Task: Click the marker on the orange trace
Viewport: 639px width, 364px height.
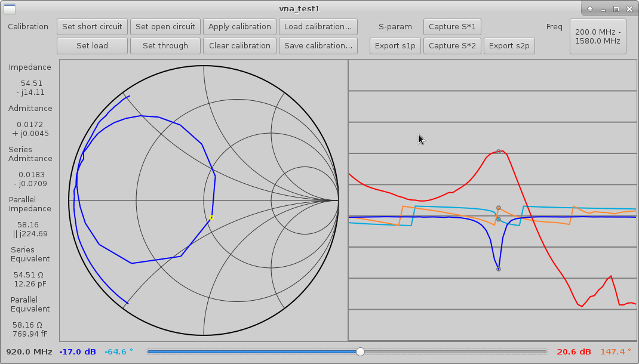Action: tap(499, 208)
